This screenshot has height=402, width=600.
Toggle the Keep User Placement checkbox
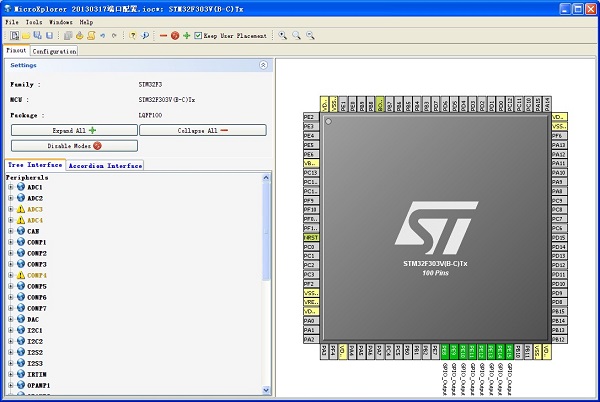pos(198,36)
